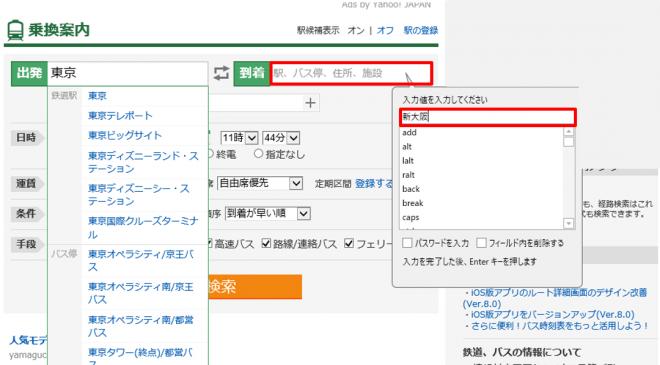Swap departure and arrival stations
Image resolution: width=660 pixels, height=365 pixels.
pyautogui.click(x=221, y=73)
